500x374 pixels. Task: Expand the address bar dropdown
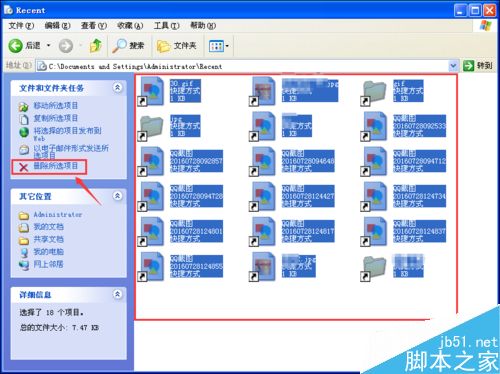pos(453,66)
